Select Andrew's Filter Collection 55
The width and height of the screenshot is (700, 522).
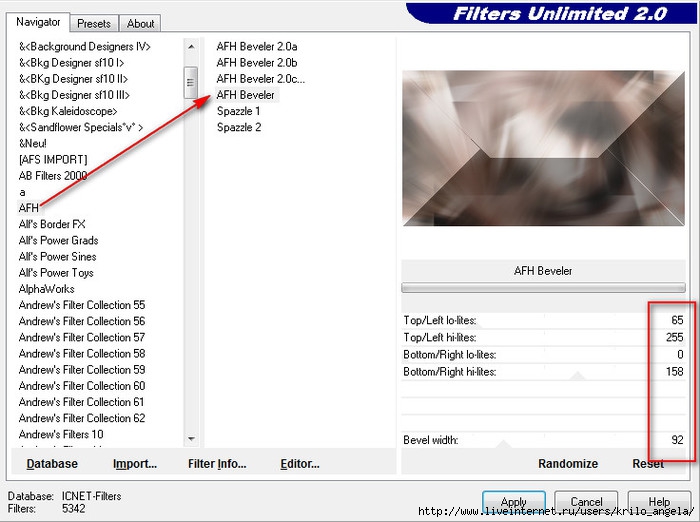click(x=82, y=305)
